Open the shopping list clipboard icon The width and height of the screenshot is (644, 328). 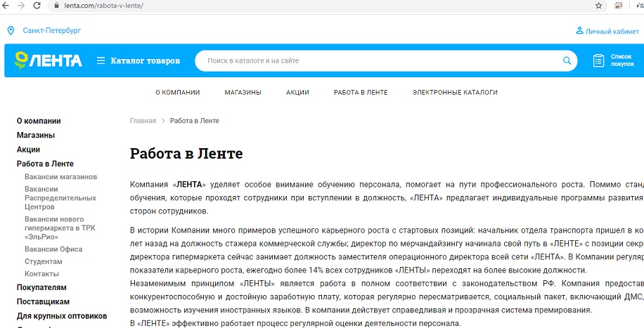point(599,60)
